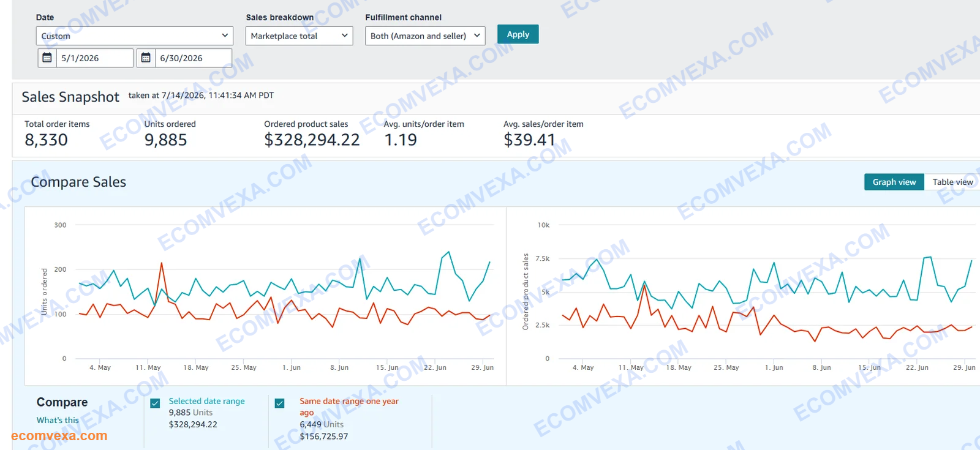Uncheck Same date range one year ago
Screen dimensions: 980x450
tap(279, 403)
